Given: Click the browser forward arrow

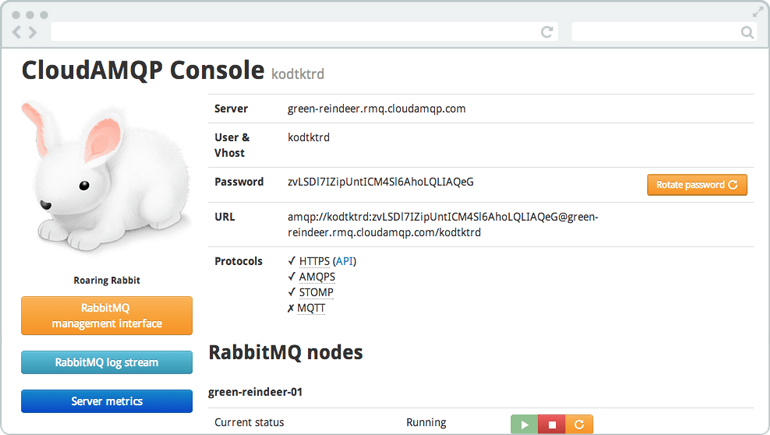Looking at the screenshot, I should point(32,32).
